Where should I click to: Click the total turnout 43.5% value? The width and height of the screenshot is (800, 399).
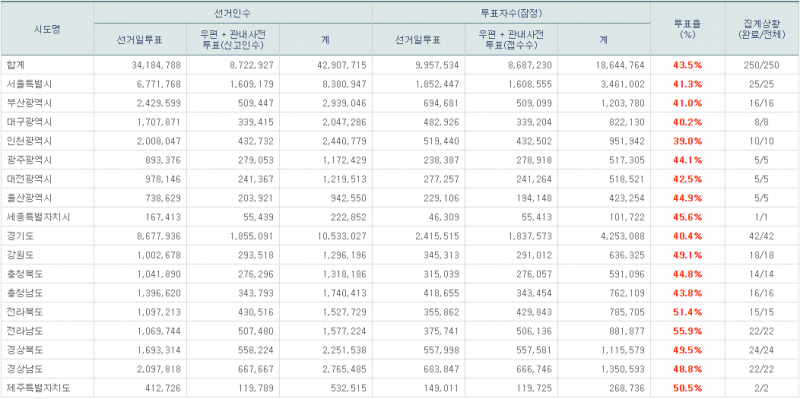click(x=687, y=65)
